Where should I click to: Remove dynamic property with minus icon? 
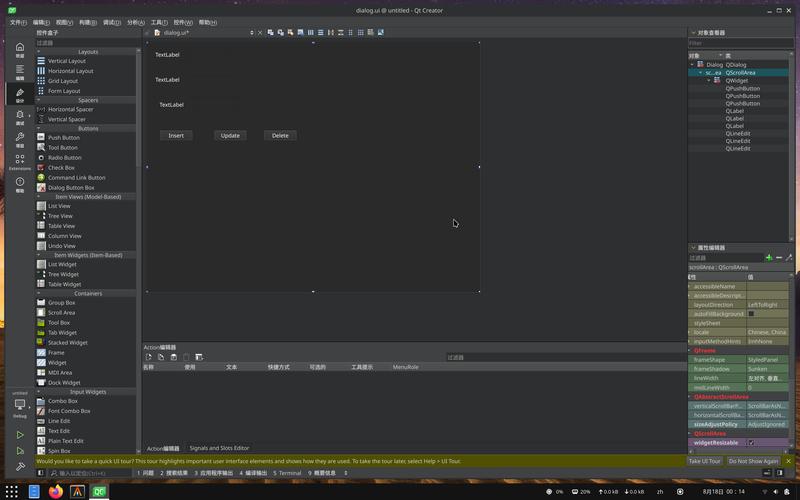click(x=779, y=258)
